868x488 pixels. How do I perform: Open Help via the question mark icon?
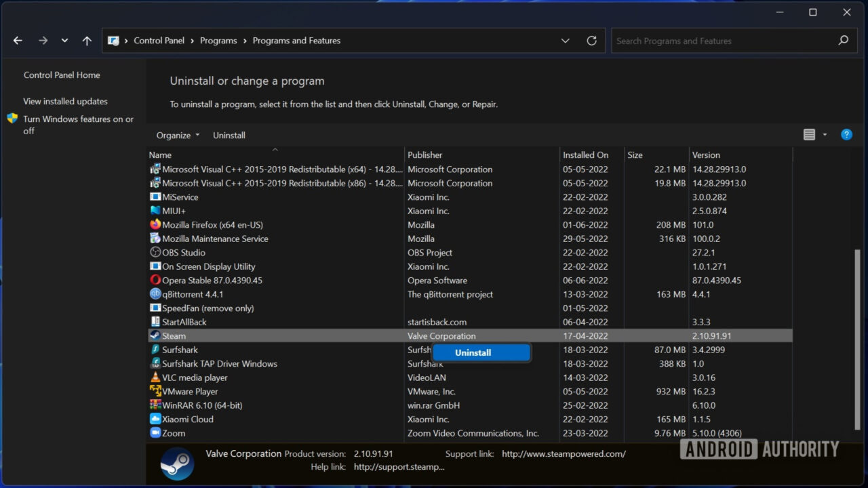pyautogui.click(x=846, y=134)
